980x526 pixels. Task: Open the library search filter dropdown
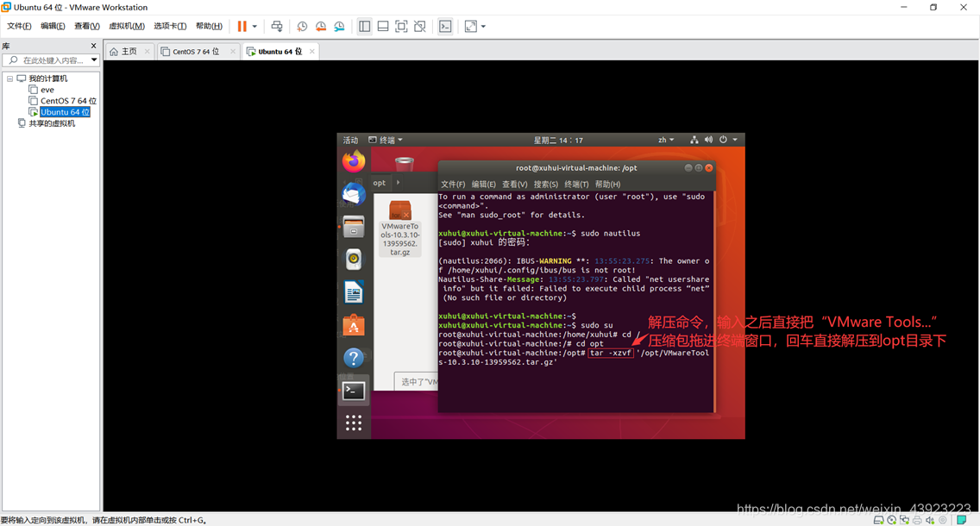click(94, 60)
